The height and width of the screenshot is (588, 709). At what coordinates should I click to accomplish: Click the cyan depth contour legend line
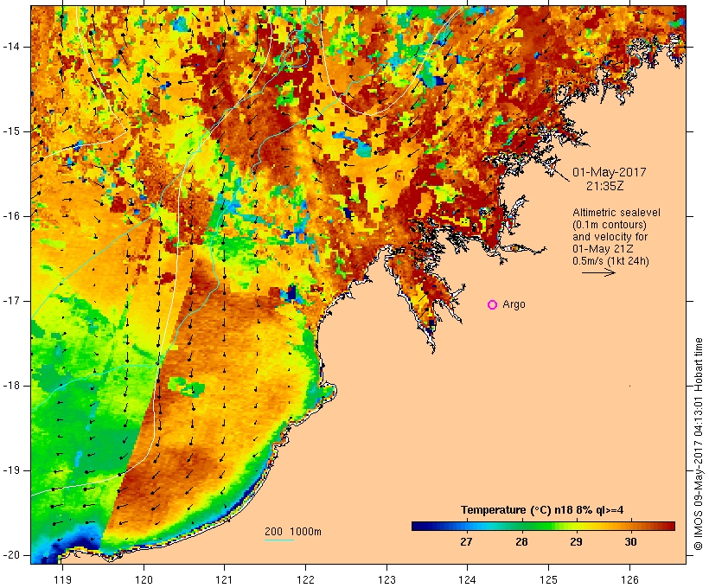click(279, 540)
